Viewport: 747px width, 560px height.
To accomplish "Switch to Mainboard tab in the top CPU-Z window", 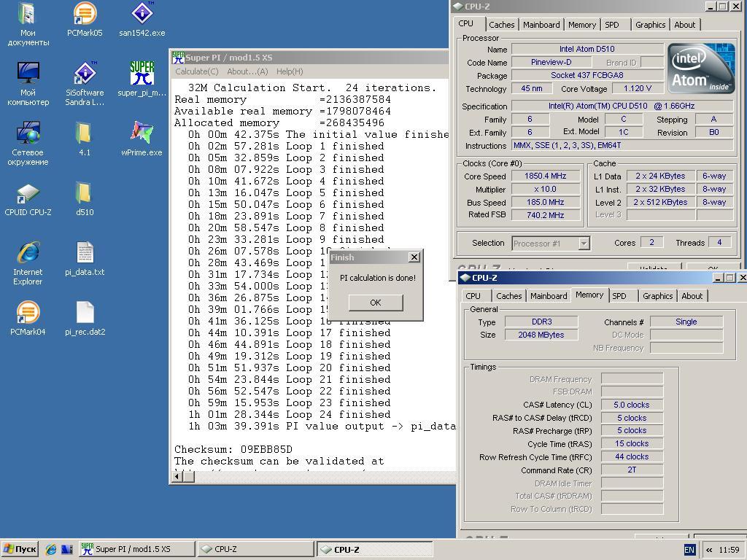I will pos(541,25).
